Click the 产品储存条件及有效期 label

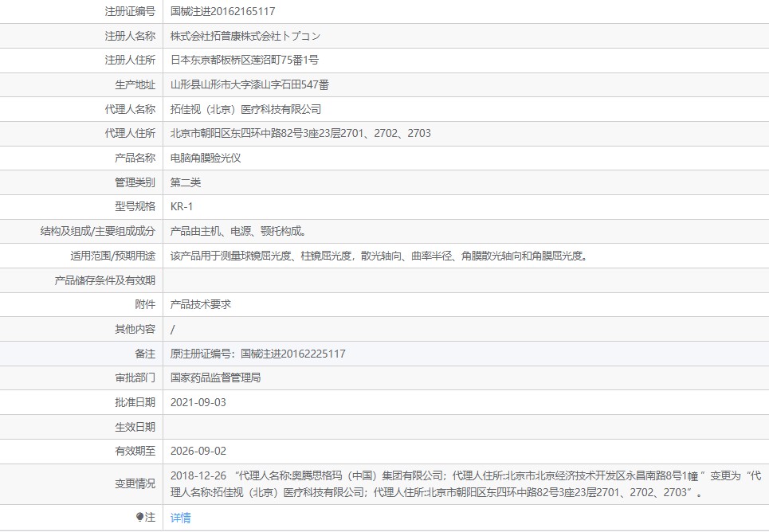(105, 280)
